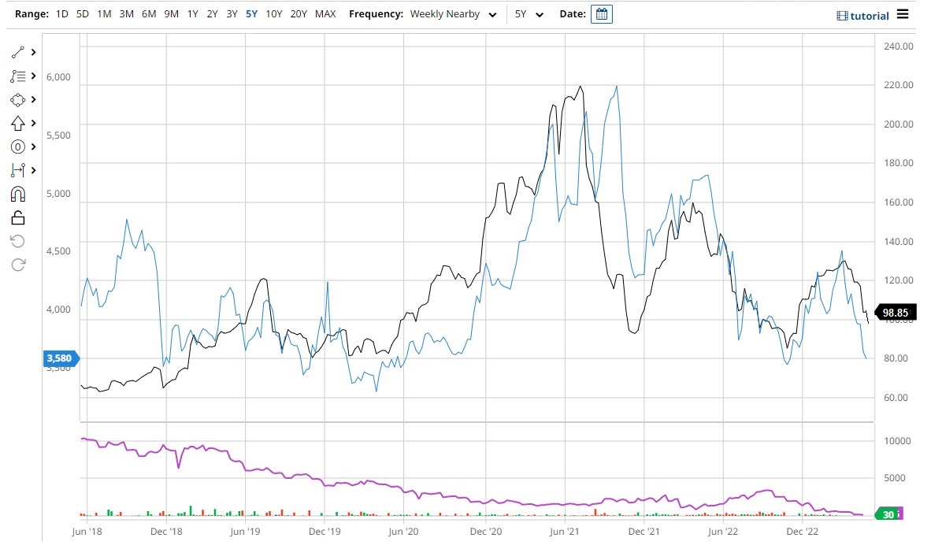Set range to 10Y
931x560 pixels.
[274, 13]
